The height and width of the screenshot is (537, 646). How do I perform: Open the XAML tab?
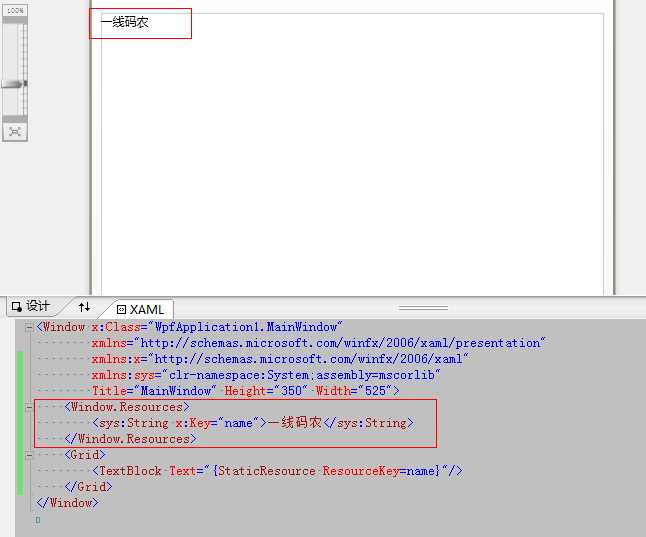point(140,310)
